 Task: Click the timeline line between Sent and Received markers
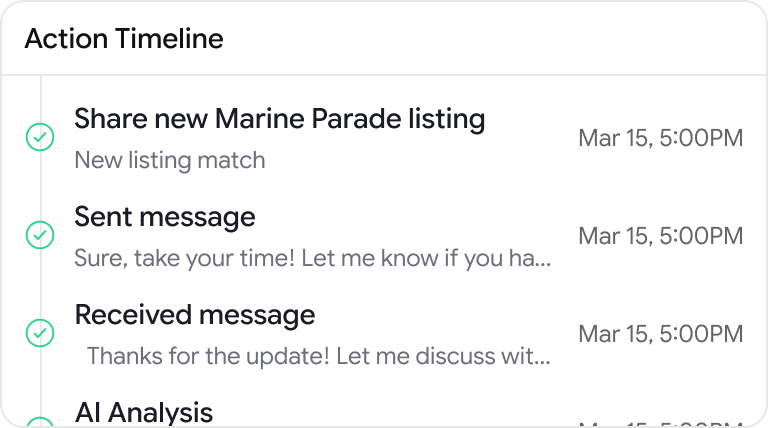pyautogui.click(x=39, y=285)
